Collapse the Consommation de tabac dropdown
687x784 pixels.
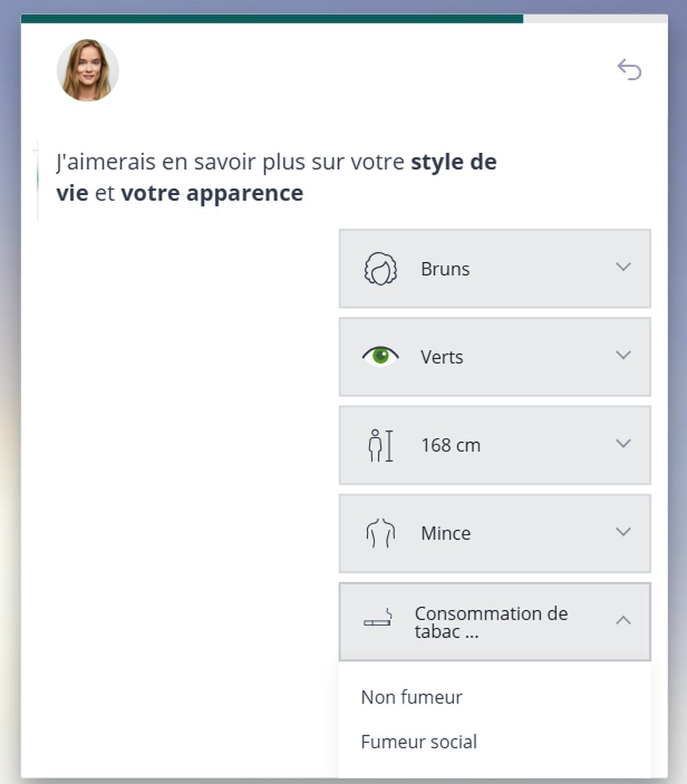point(495,622)
